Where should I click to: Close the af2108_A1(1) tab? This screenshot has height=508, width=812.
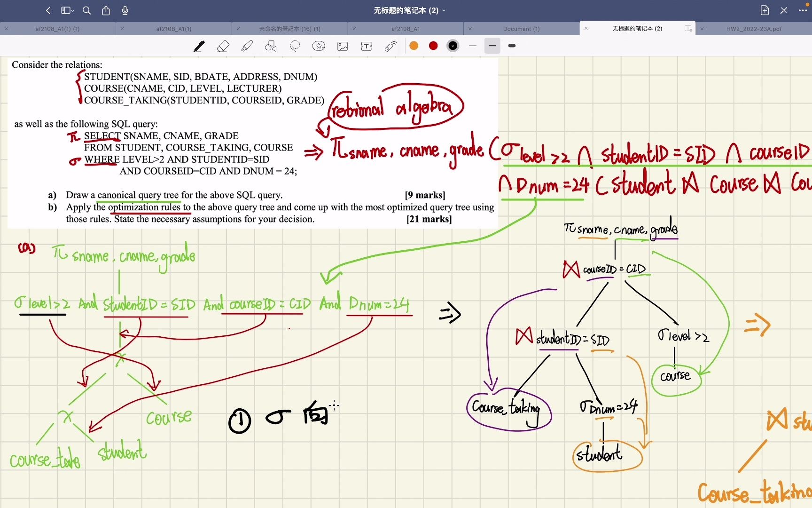point(122,29)
